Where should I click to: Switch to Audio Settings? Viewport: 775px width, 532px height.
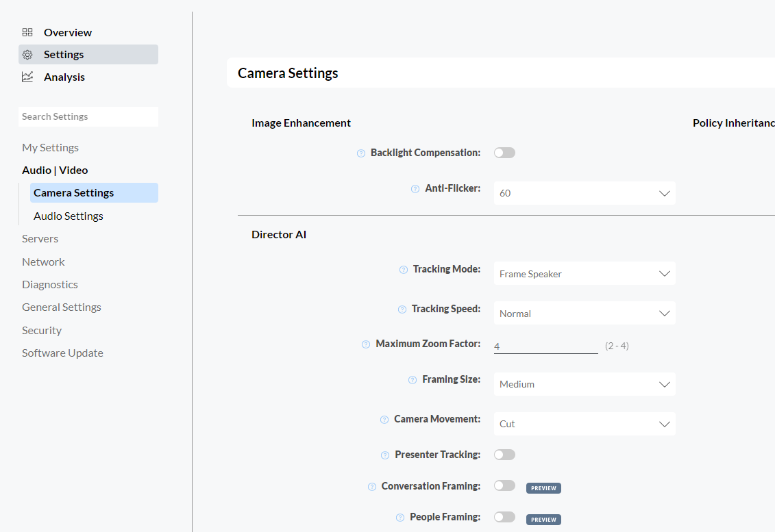tap(69, 216)
